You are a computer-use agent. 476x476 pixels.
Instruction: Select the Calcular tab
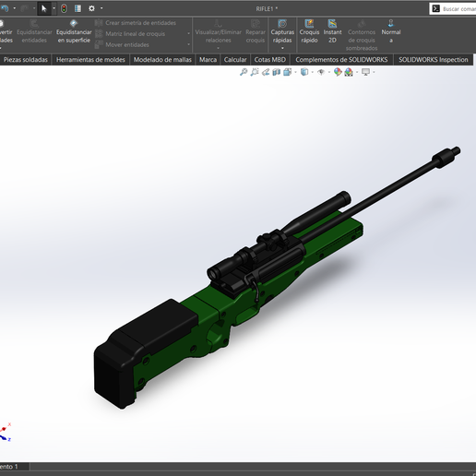pyautogui.click(x=235, y=60)
